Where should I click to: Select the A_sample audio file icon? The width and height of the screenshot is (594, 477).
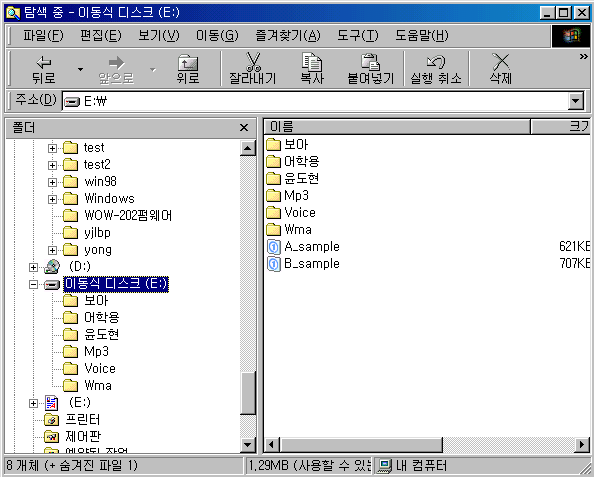tap(274, 247)
